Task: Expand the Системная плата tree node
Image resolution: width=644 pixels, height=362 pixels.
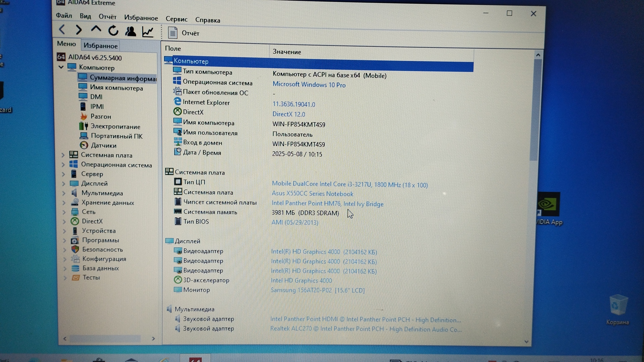Action: [63, 155]
